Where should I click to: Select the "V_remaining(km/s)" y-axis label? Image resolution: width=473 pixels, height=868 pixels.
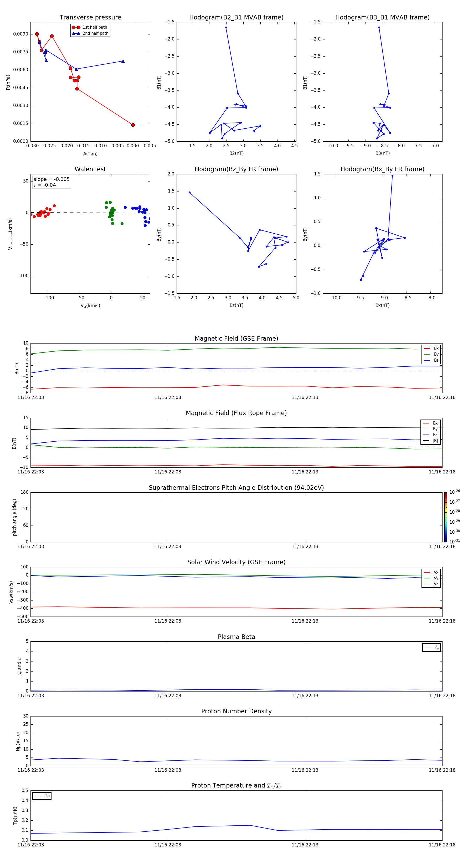[10, 234]
